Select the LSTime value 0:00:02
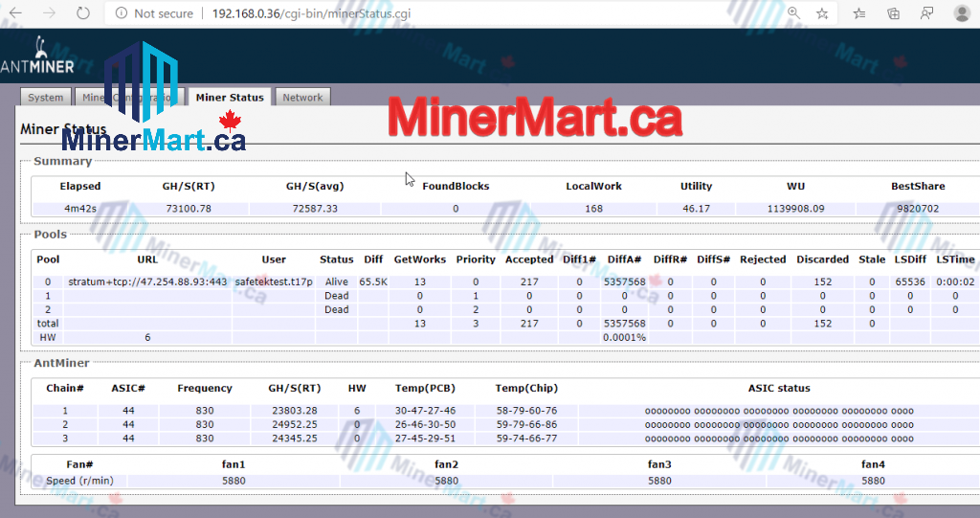 (x=955, y=282)
